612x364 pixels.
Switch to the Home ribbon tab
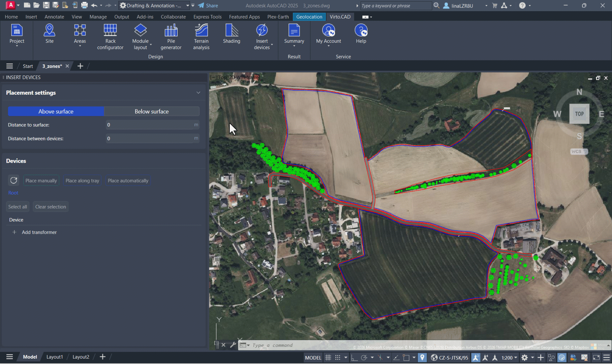coord(11,17)
